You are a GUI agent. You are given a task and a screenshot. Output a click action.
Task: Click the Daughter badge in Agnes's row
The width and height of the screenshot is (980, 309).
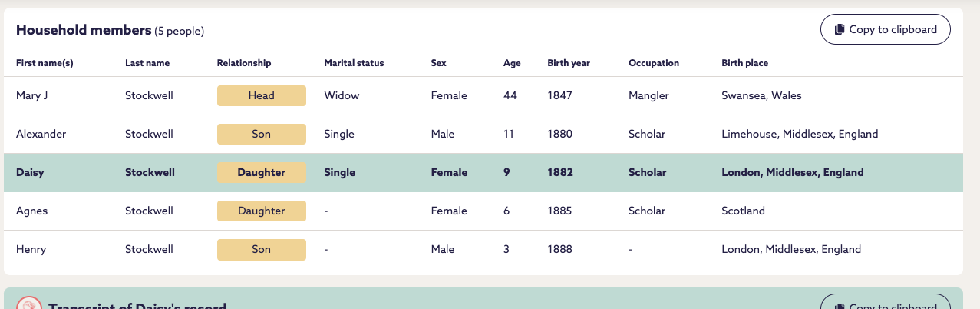pyautogui.click(x=261, y=211)
